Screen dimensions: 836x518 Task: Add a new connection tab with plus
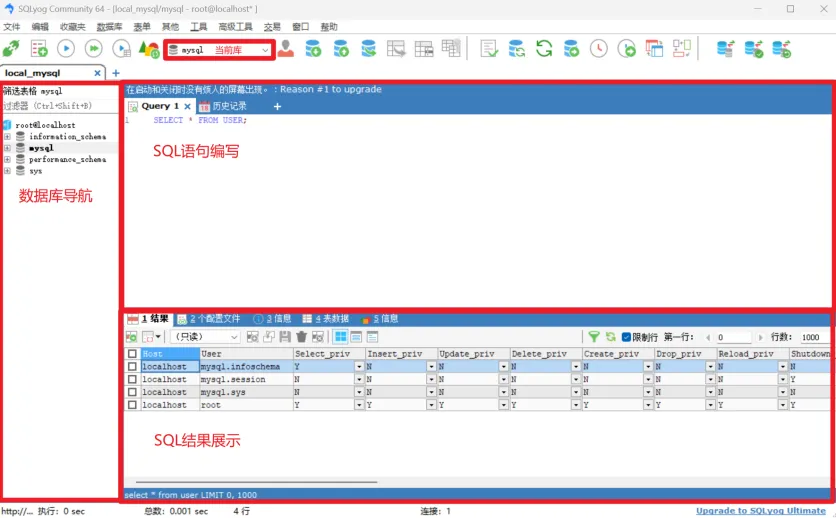pos(116,73)
